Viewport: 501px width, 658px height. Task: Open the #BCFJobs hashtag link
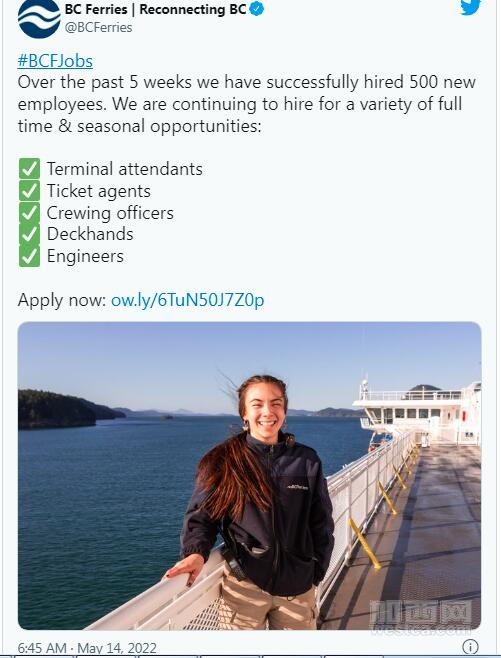click(x=55, y=61)
